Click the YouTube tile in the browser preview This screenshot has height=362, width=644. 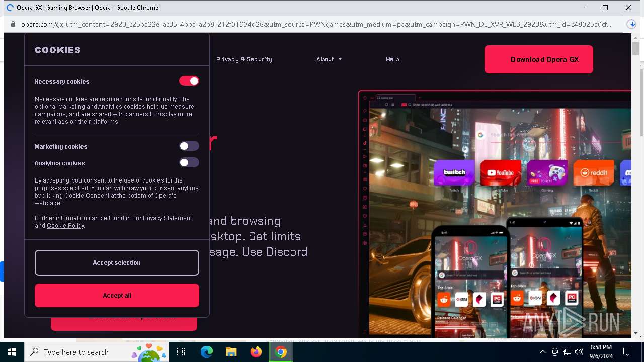pos(501,173)
